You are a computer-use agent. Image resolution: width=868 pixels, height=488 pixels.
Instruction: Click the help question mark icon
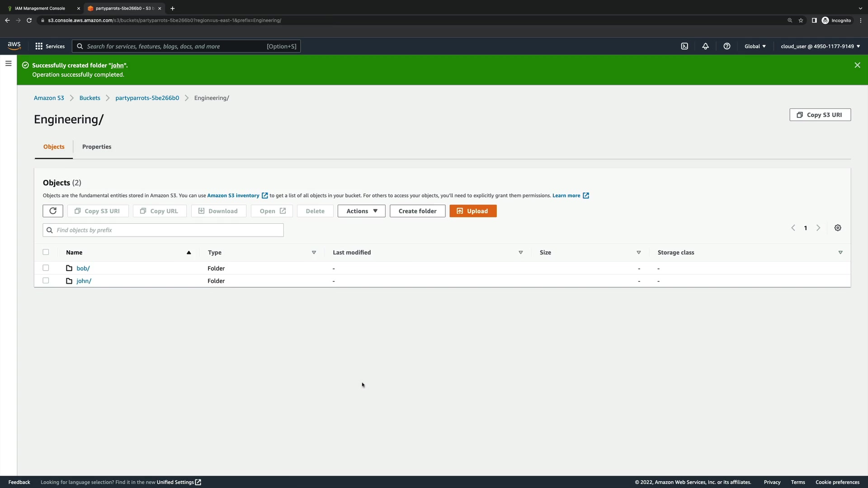pyautogui.click(x=726, y=46)
